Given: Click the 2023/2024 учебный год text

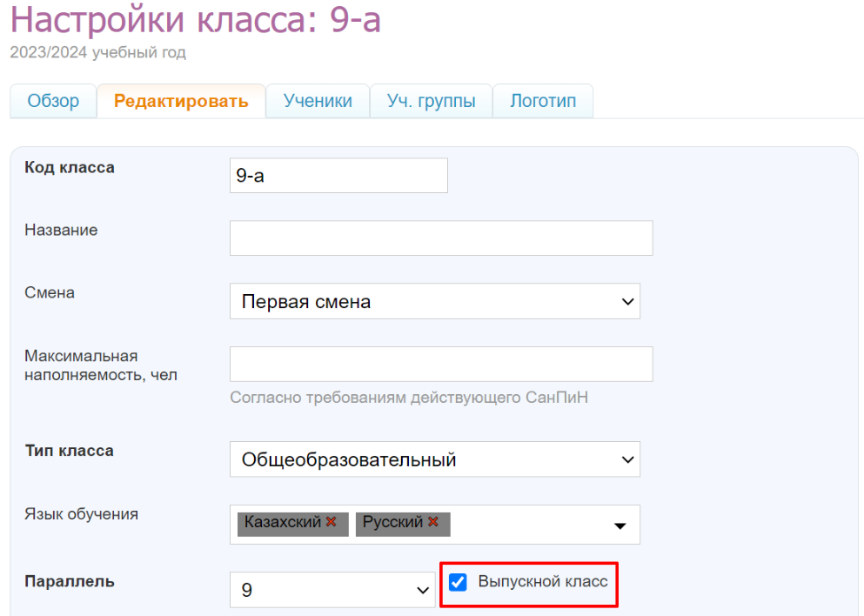Looking at the screenshot, I should 98,52.
